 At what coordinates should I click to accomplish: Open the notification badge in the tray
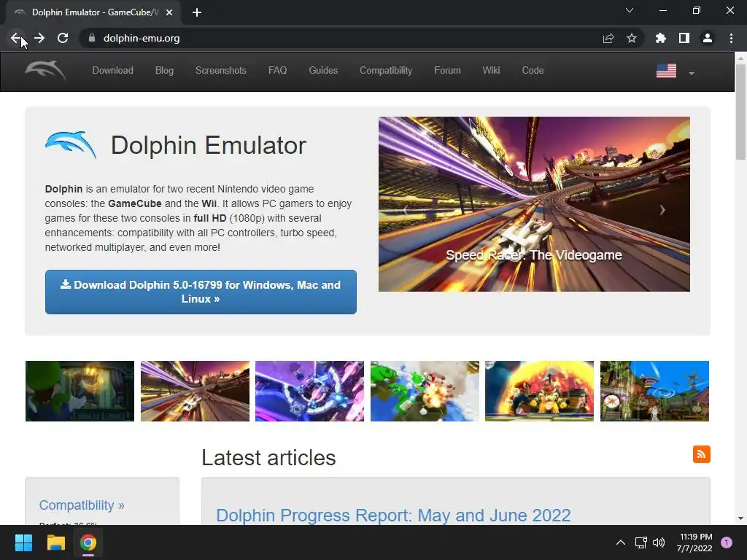click(727, 542)
